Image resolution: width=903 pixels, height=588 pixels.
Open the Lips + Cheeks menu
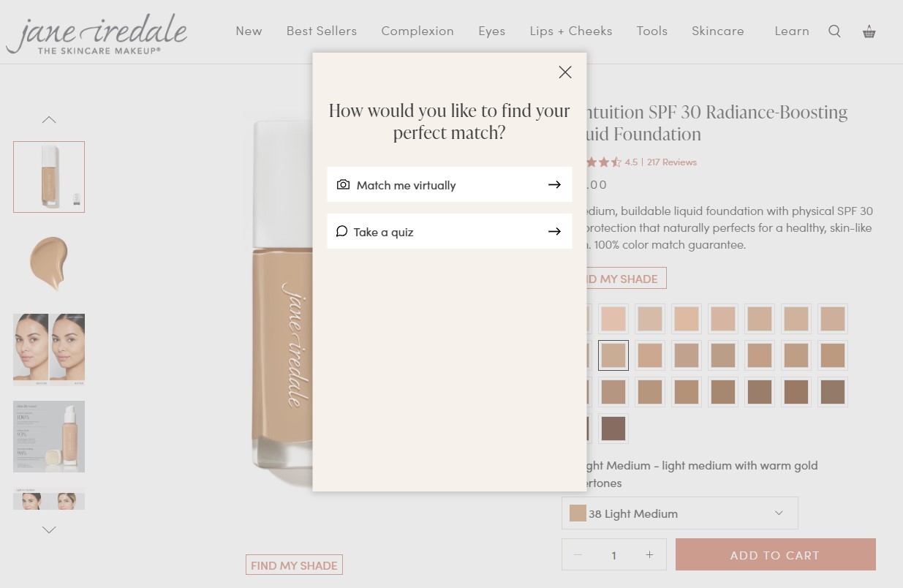pyautogui.click(x=571, y=31)
